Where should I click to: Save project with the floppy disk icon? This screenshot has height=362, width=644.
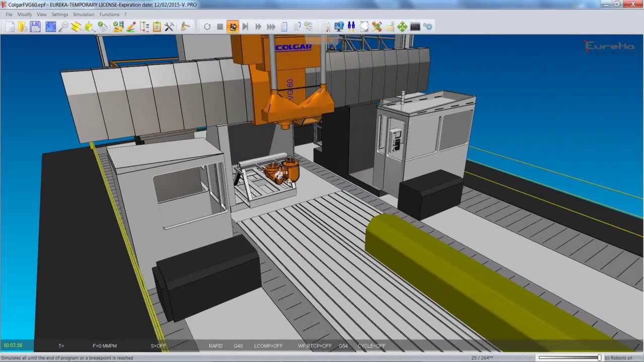[x=35, y=27]
